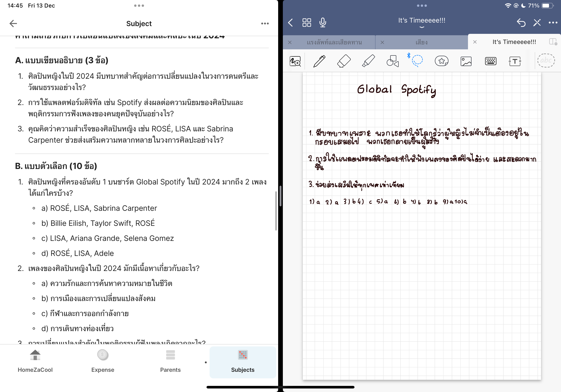The image size is (561, 392).
Task: Open the Subject page more options menu
Action: coord(265,24)
